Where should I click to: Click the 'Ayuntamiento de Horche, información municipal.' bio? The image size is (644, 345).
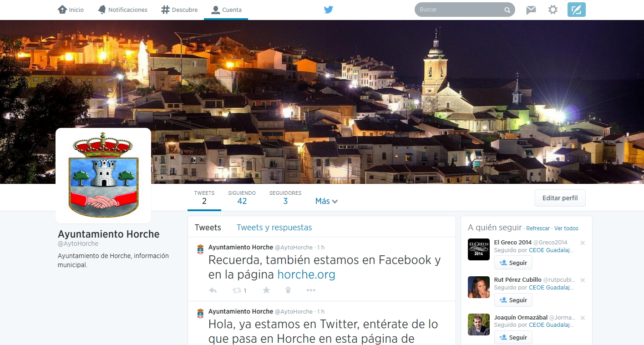[113, 260]
